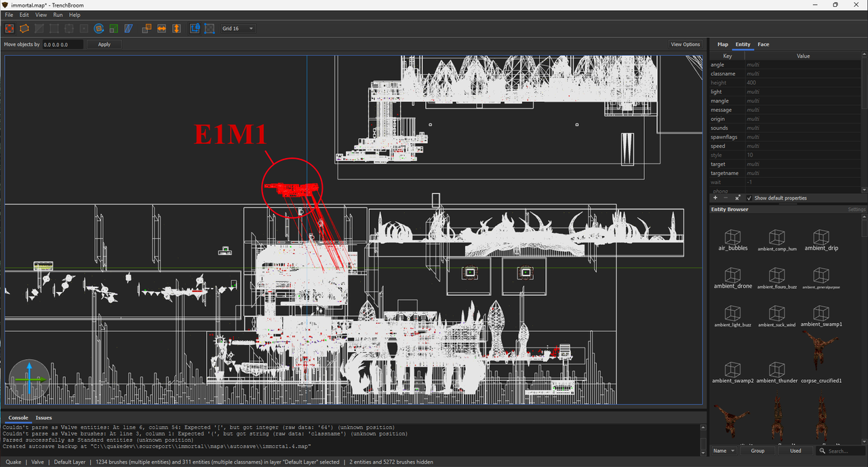Click the console scrollbar down arrow
Image resolution: width=868 pixels, height=467 pixels.
703,453
